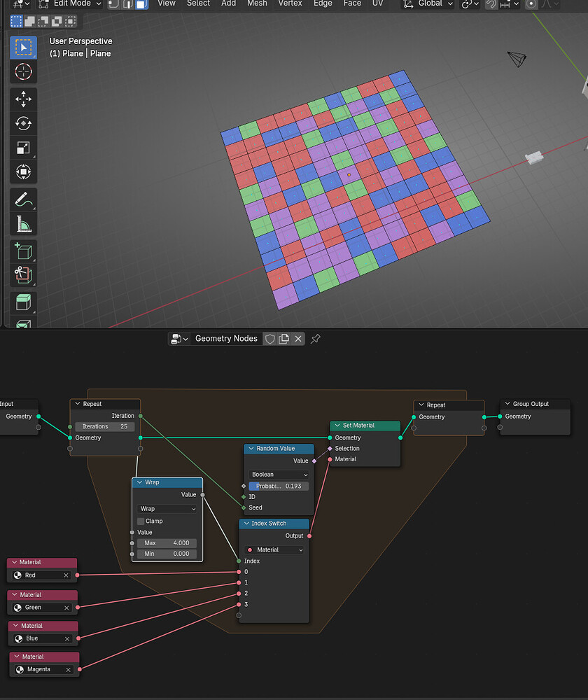Open the node tree browse dropdown

pos(179,339)
